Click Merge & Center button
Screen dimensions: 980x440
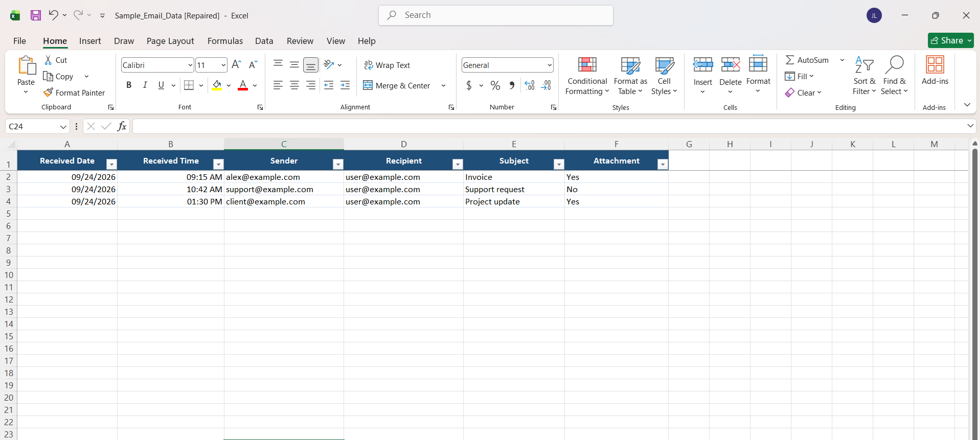(x=397, y=85)
